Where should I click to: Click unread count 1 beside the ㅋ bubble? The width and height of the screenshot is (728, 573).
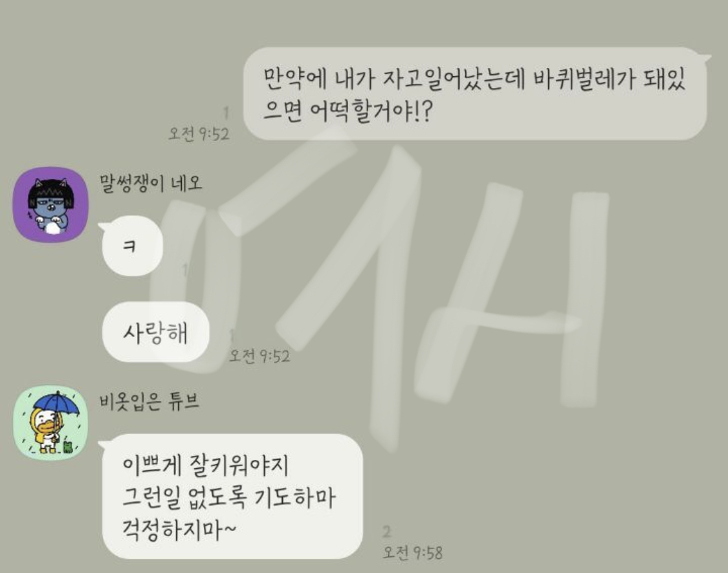coord(185,270)
